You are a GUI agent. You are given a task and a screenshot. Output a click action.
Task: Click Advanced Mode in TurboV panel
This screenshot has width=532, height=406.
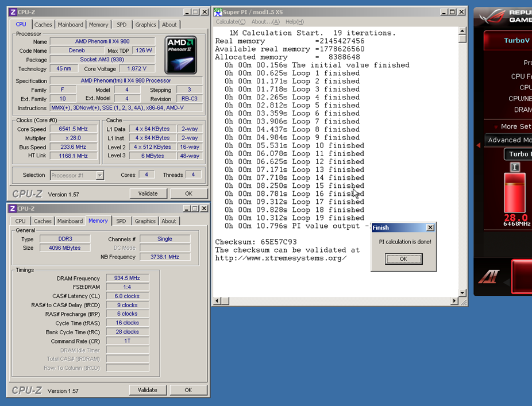click(x=508, y=140)
